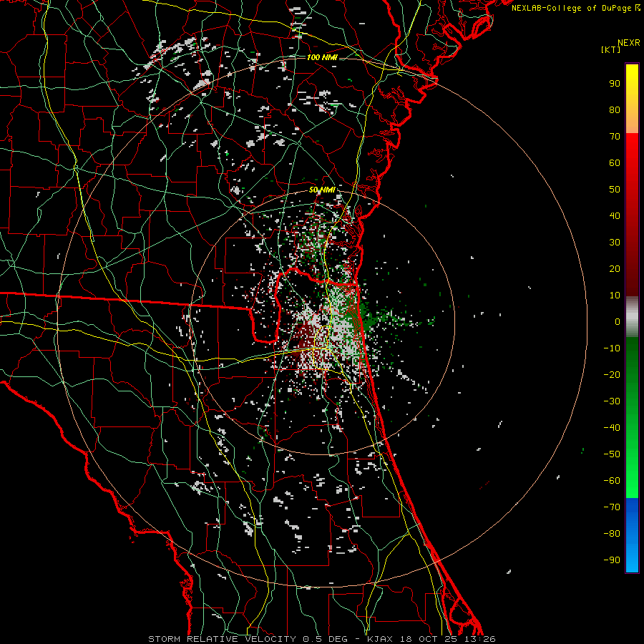
Task: Click the -70 value on velocity scale
Action: (x=612, y=507)
